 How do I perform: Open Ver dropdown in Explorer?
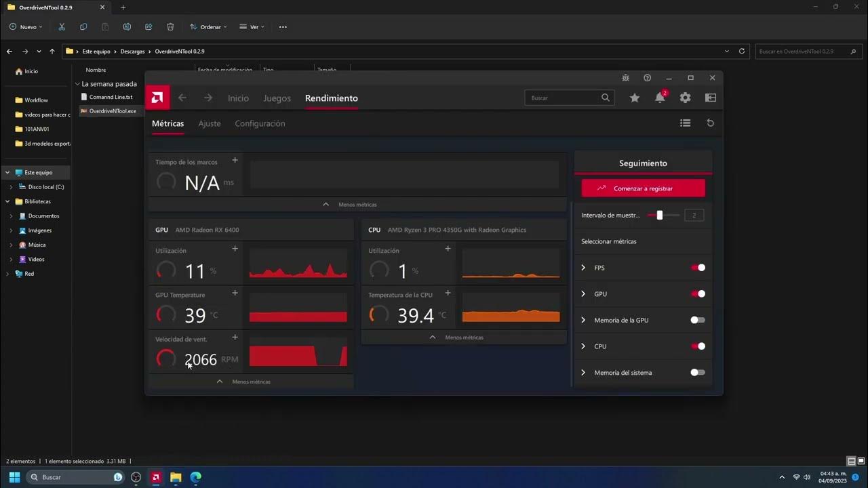coord(252,26)
